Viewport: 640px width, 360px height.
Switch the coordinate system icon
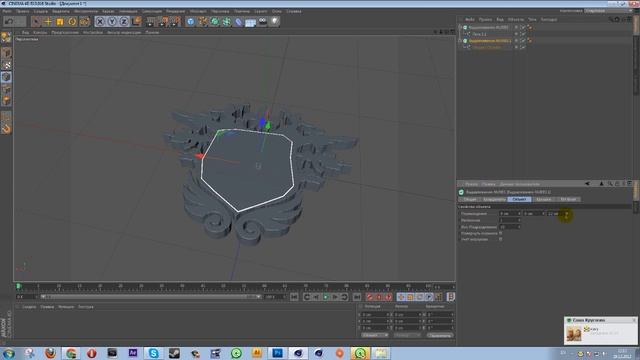coord(136,21)
